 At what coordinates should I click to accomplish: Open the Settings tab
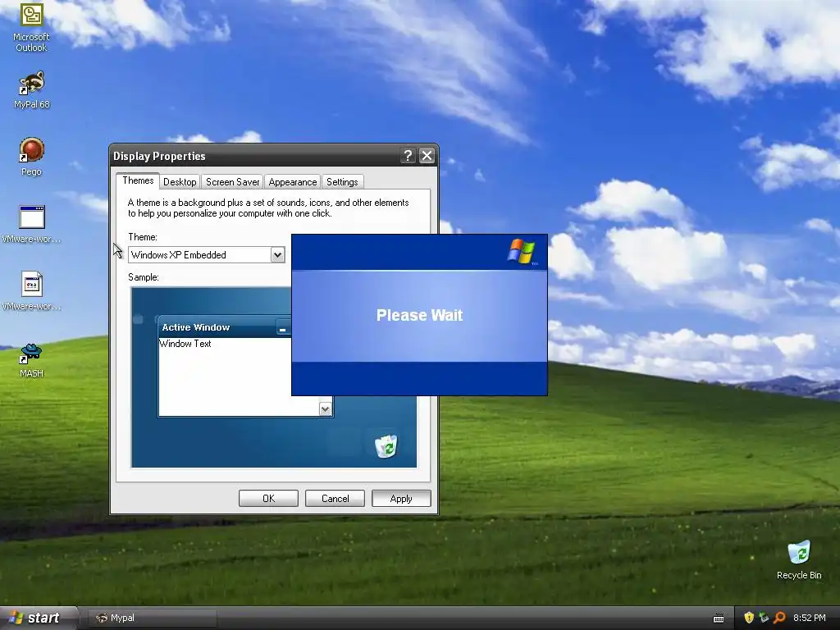click(x=342, y=182)
